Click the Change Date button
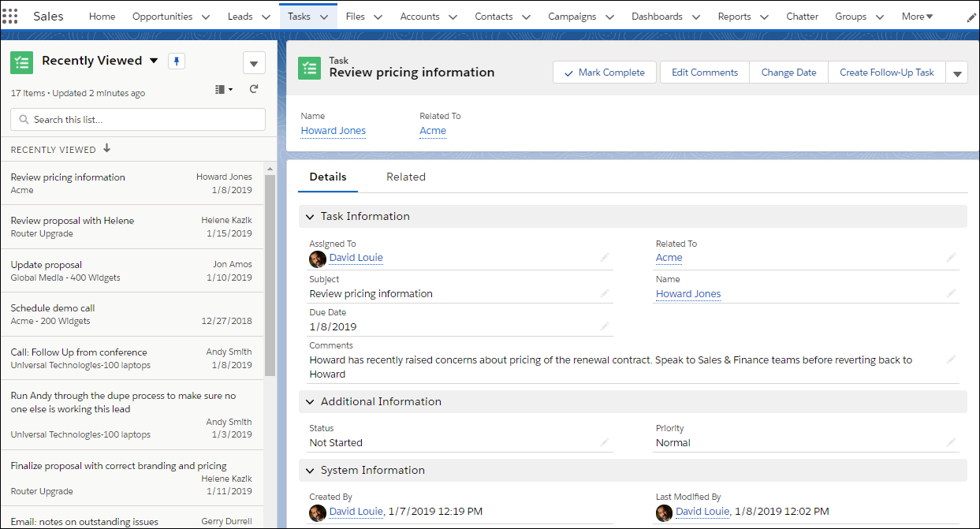980x529 pixels. click(788, 73)
